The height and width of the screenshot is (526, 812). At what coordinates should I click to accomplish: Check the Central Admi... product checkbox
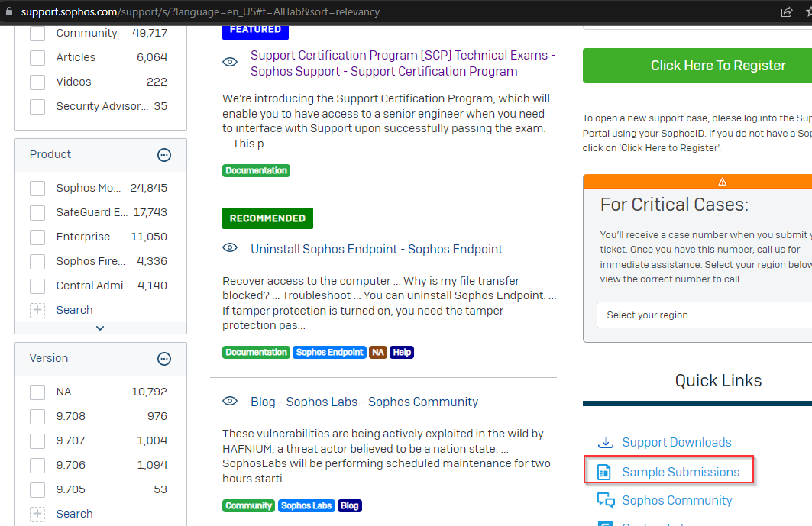(x=37, y=286)
